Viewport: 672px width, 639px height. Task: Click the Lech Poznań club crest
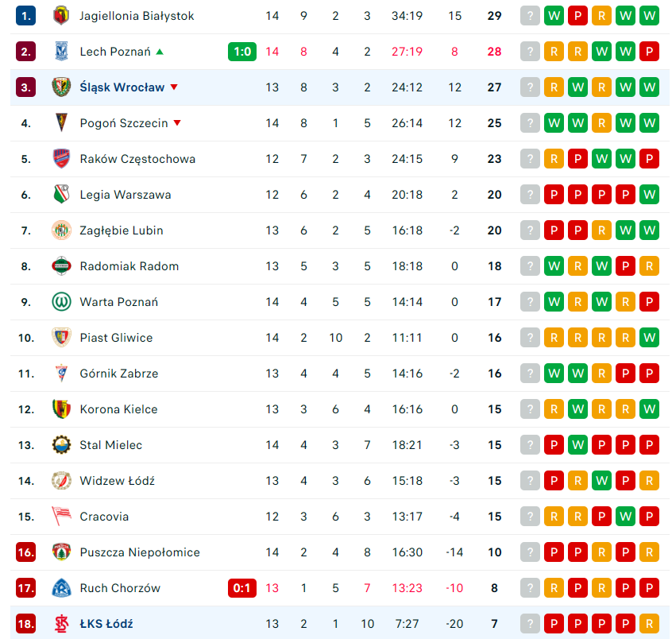61,52
